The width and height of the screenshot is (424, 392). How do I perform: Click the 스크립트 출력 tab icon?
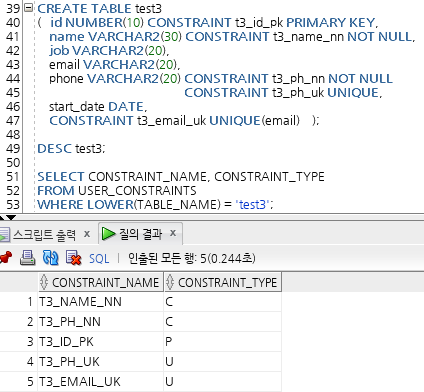(5, 235)
